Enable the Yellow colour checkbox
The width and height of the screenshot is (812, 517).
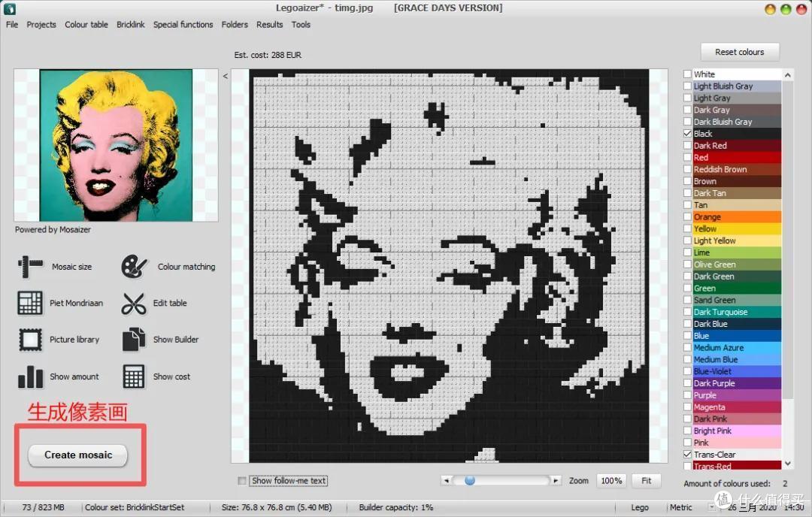click(688, 228)
